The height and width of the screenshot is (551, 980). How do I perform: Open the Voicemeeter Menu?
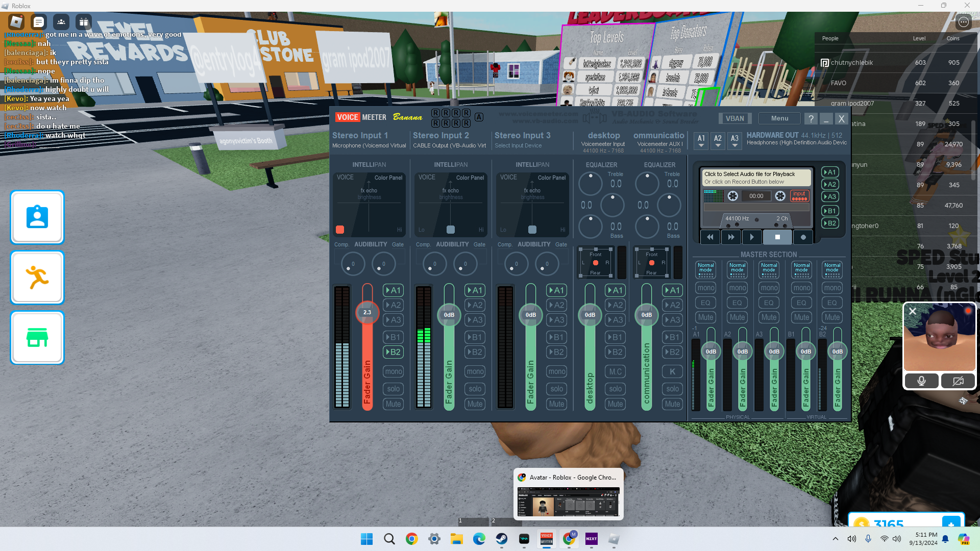(779, 118)
